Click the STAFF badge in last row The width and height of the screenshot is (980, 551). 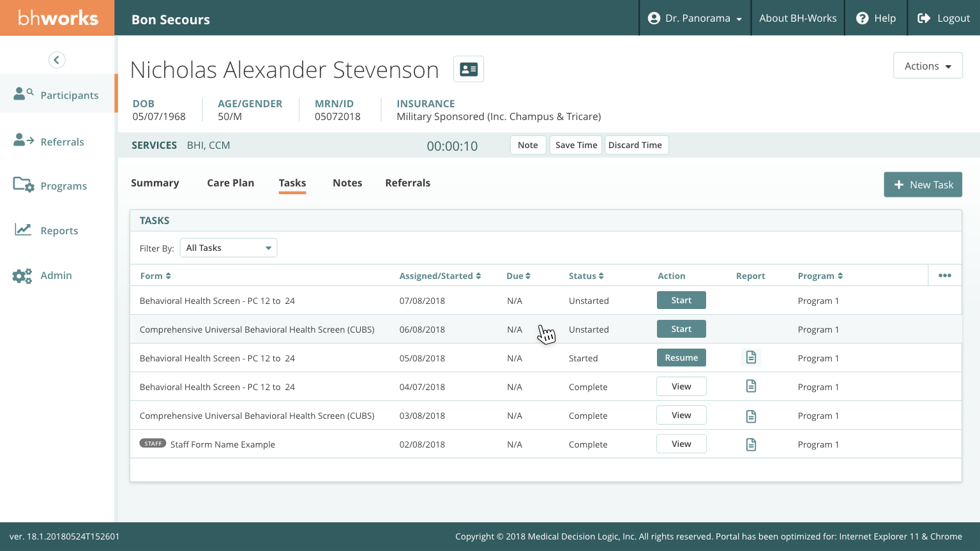point(153,443)
